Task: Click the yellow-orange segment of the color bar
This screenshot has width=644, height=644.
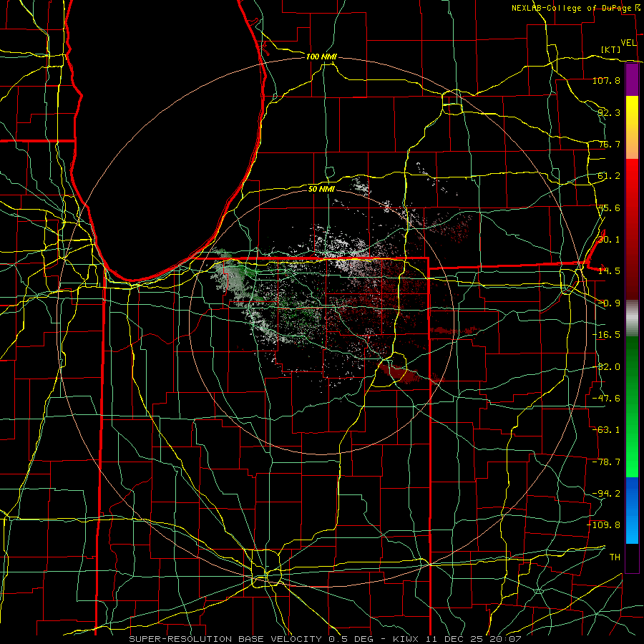Action: 632,127
